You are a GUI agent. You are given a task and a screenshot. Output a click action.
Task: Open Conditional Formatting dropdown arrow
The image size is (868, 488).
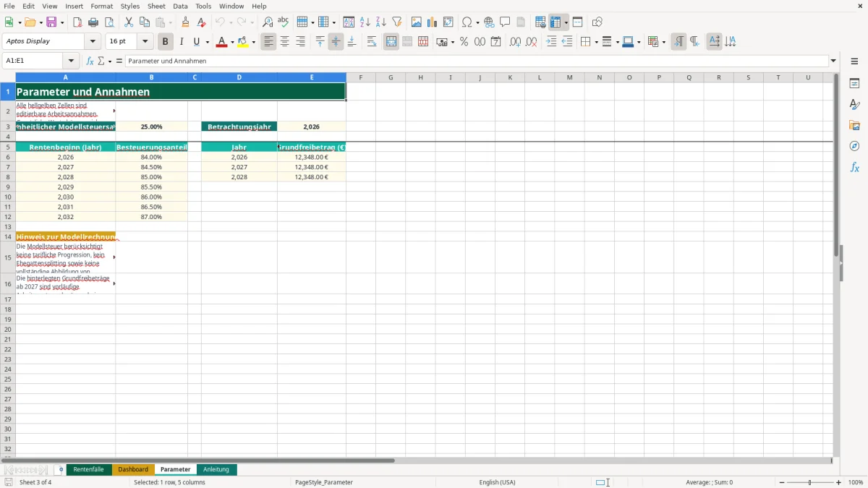coord(663,42)
